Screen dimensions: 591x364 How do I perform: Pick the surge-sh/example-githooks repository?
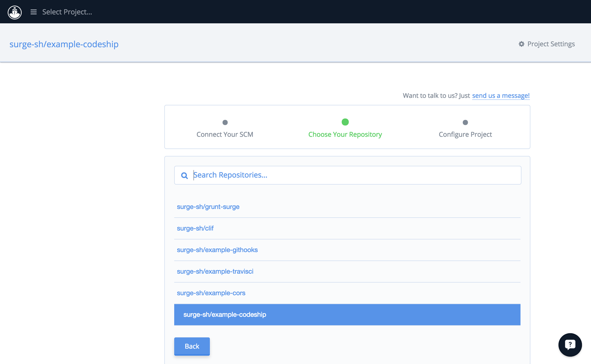pos(347,250)
